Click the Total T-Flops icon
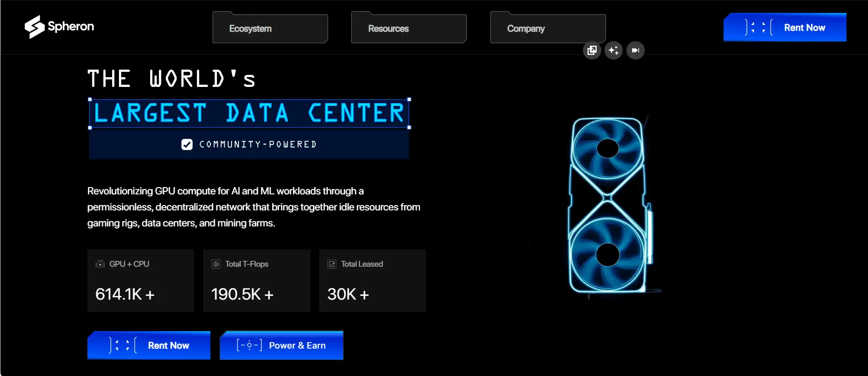This screenshot has width=868, height=376. pyautogui.click(x=216, y=264)
